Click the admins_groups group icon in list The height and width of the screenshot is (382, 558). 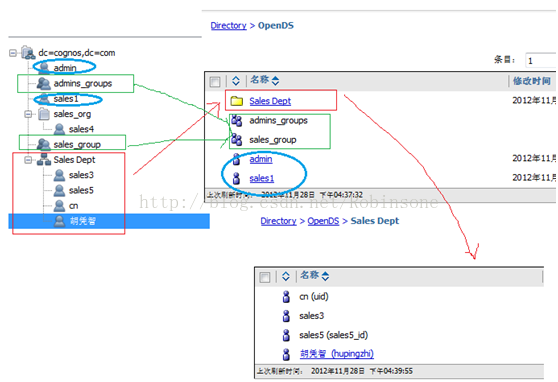237,121
